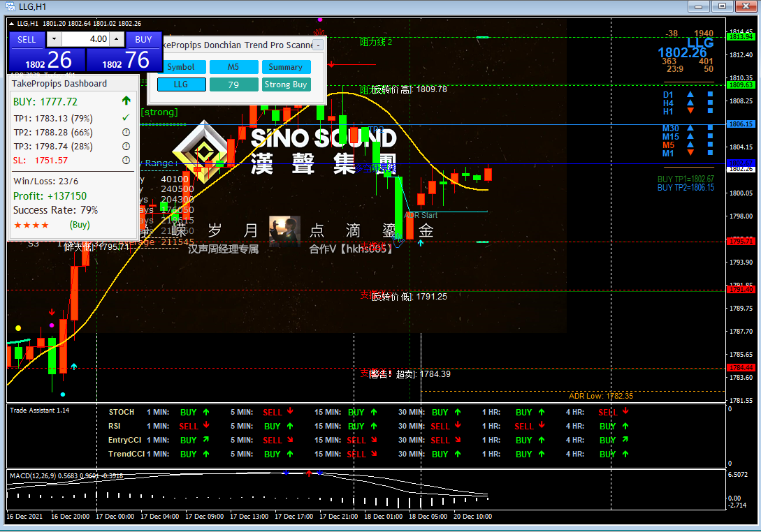The width and height of the screenshot is (761, 532).
Task: Click the BUY button in one-click trading panel
Action: (143, 40)
